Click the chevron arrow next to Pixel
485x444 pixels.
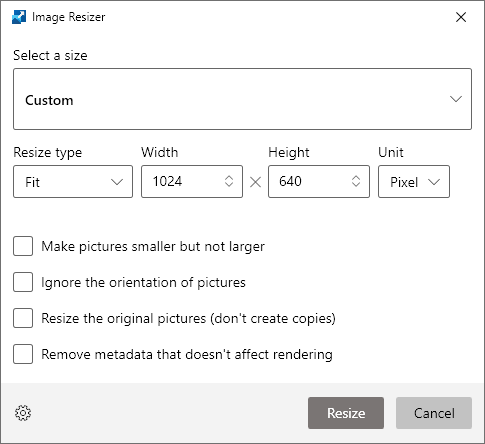[x=434, y=182]
